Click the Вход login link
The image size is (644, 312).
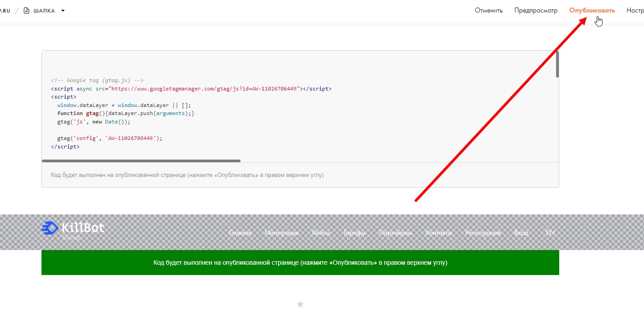coord(521,233)
